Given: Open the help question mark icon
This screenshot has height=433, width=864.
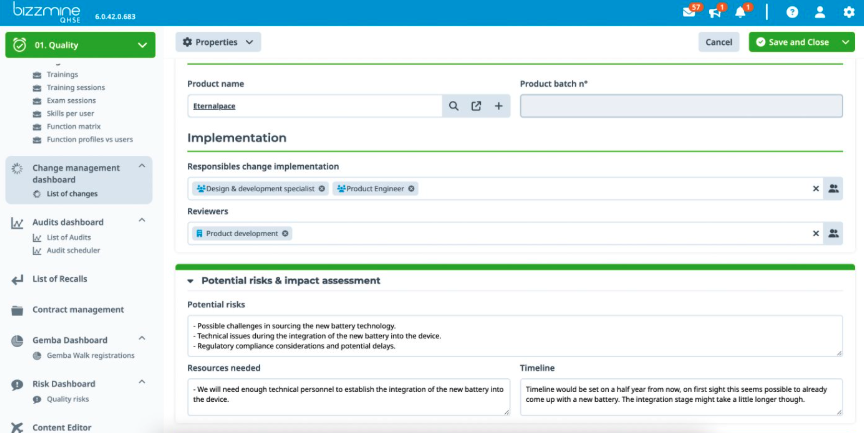Looking at the screenshot, I should click(792, 12).
